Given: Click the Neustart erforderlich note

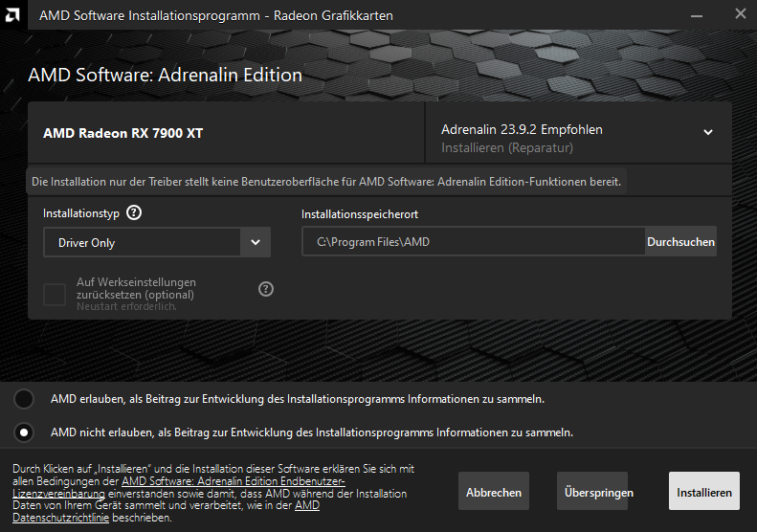Looking at the screenshot, I should (x=126, y=306).
